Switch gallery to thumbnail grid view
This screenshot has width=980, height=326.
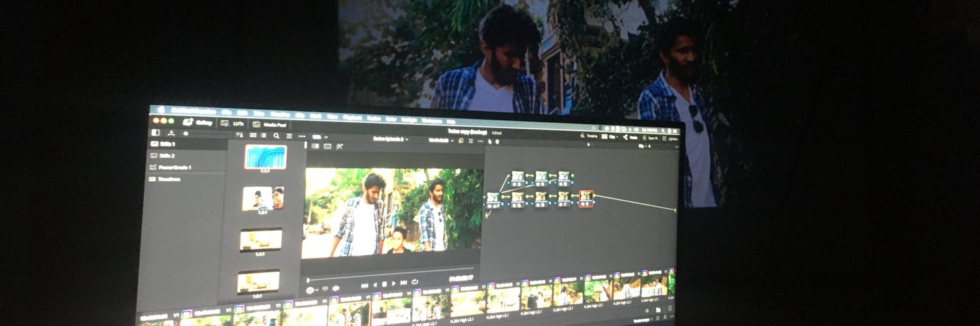click(253, 135)
